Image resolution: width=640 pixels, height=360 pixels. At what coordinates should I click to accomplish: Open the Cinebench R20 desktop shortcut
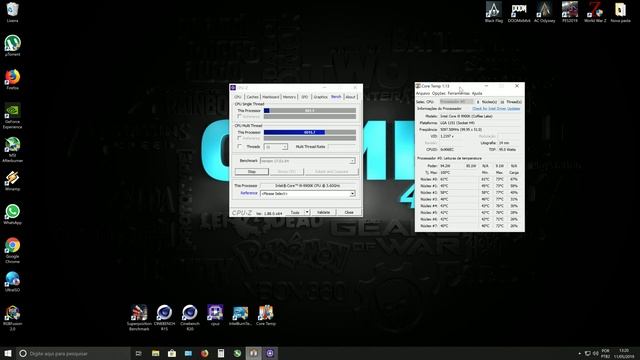pos(189,318)
